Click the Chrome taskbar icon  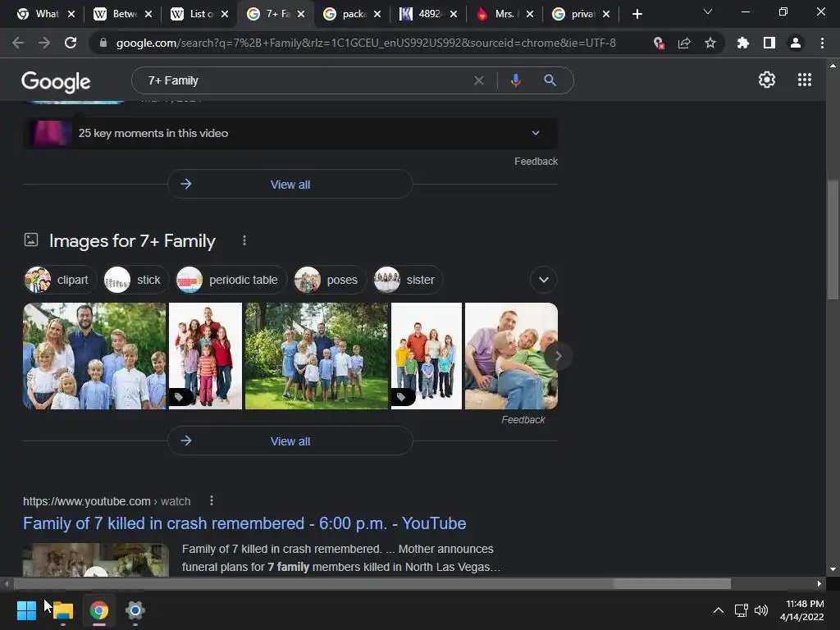(x=99, y=610)
